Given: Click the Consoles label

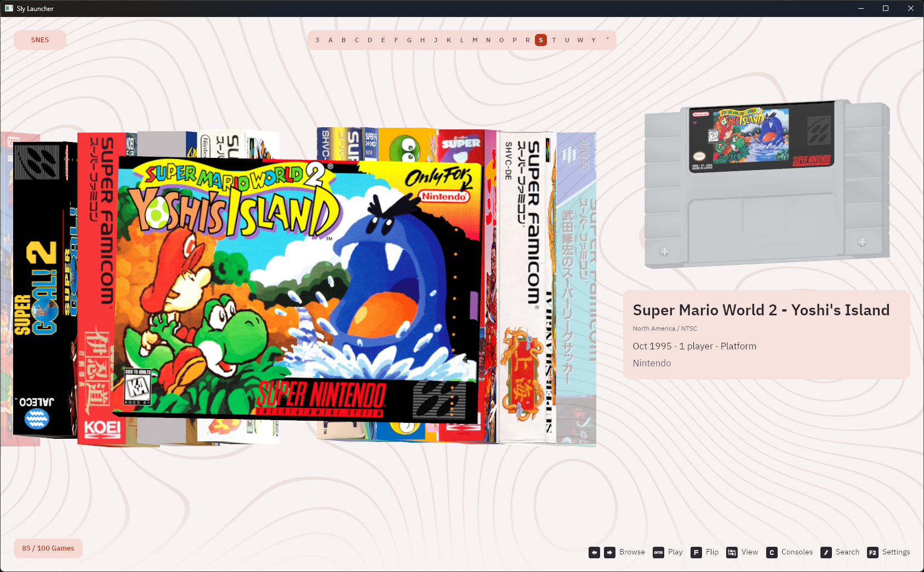Looking at the screenshot, I should (x=797, y=552).
